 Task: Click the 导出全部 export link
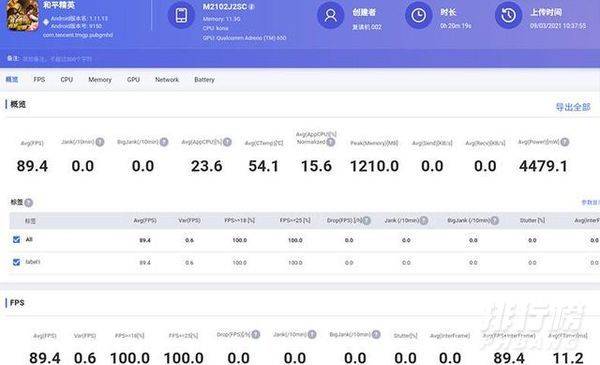coord(573,107)
